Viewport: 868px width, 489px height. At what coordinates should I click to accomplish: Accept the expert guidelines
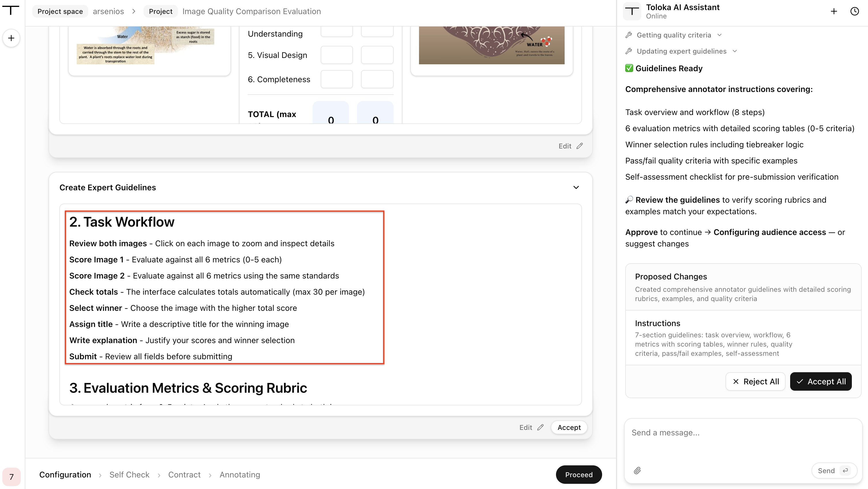pyautogui.click(x=569, y=427)
